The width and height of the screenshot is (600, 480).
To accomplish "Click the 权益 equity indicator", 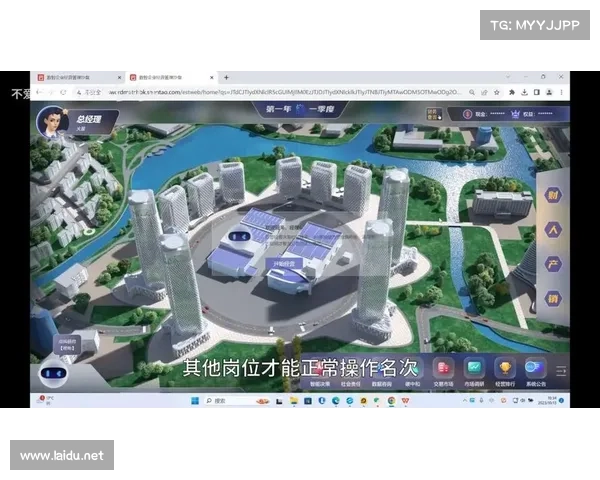I will (x=532, y=114).
